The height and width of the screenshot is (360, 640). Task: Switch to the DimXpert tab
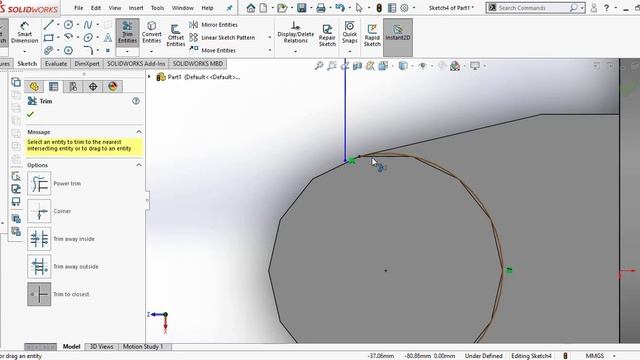click(87, 64)
